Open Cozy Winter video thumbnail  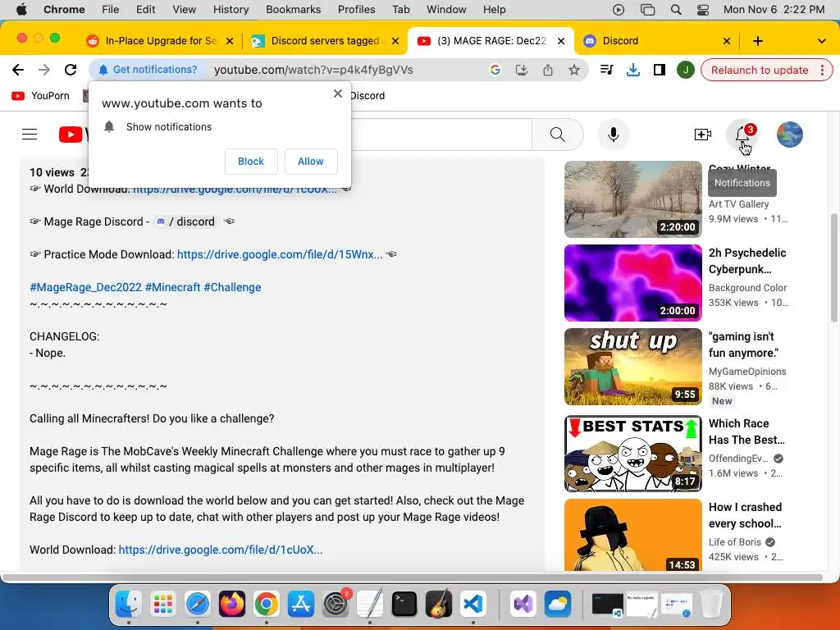click(633, 199)
